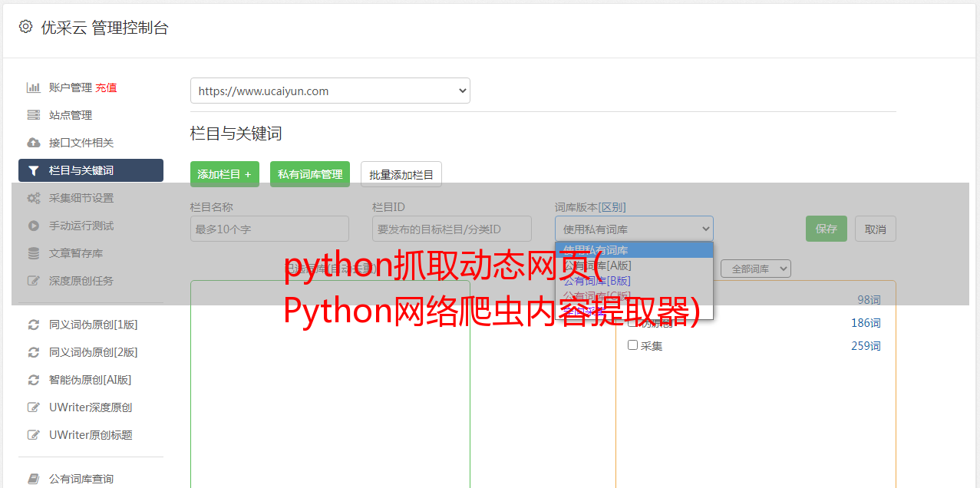Screen dimensions: 980x488
Task: Click the bar chart icon for 账户管理
Action: 33,87
